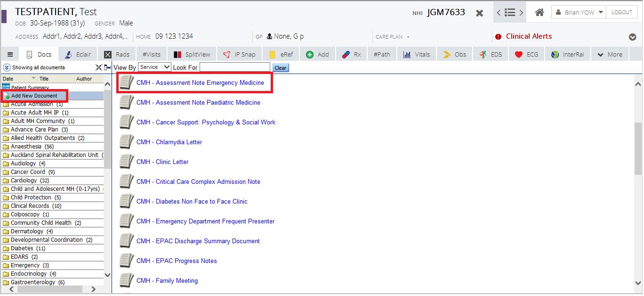The image size is (644, 296).
Task: Expand the Showing all documents filter
Action: (7, 67)
